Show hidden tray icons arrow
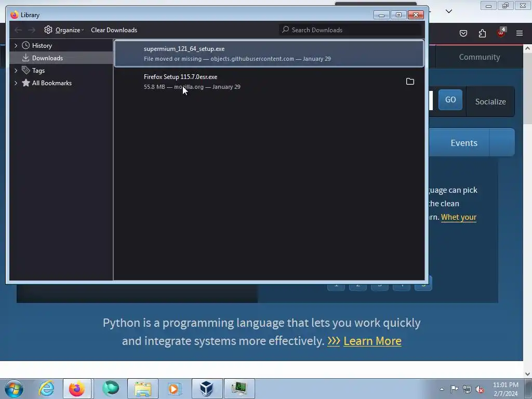This screenshot has width=532, height=399. click(442, 389)
